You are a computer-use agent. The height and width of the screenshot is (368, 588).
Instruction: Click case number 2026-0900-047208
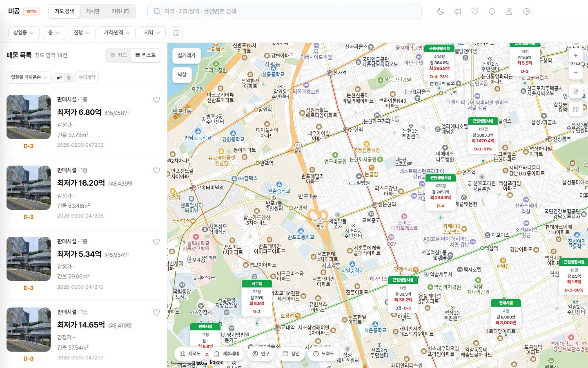[80, 145]
